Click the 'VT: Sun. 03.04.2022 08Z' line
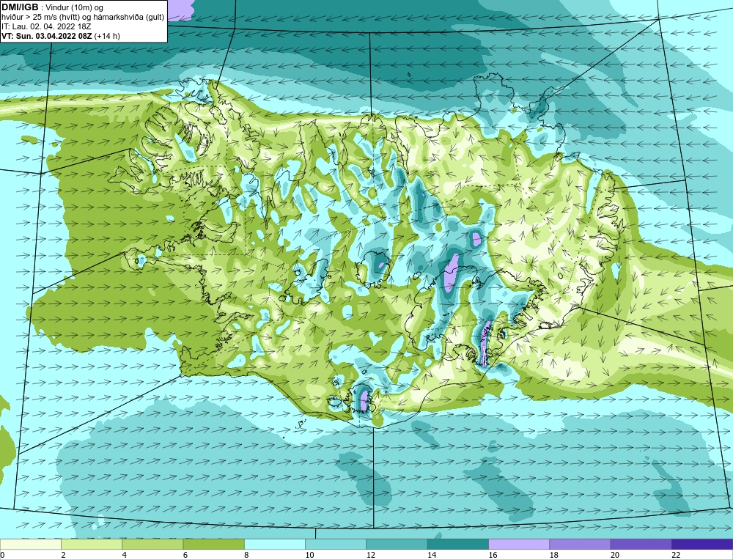Screen dimensions: 733x560 (x=61, y=36)
